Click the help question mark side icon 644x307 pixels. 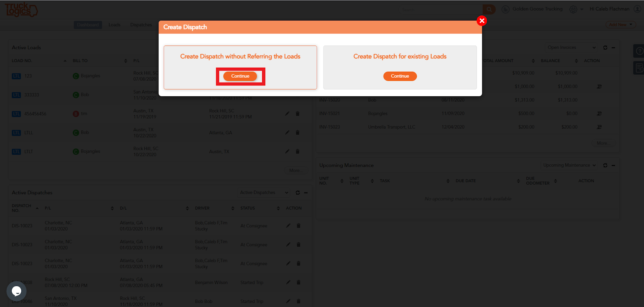(639, 51)
